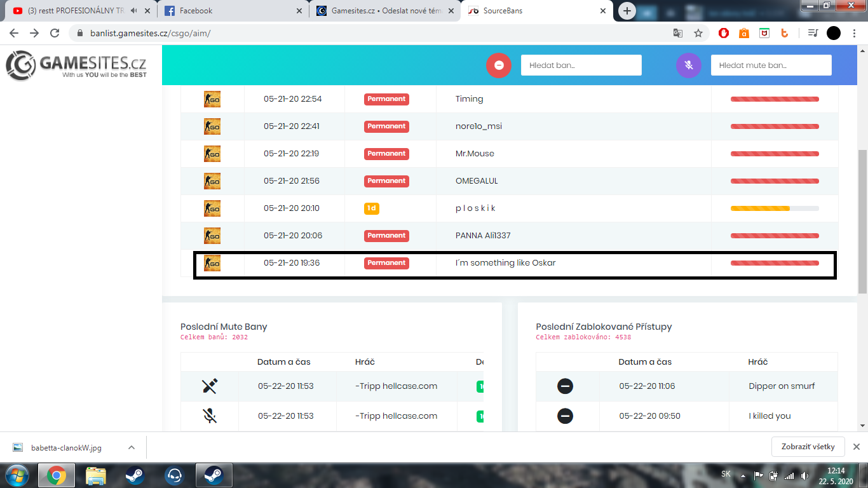This screenshot has width=868, height=488.
Task: Click the Zobraziť všetky button
Action: [x=808, y=447]
